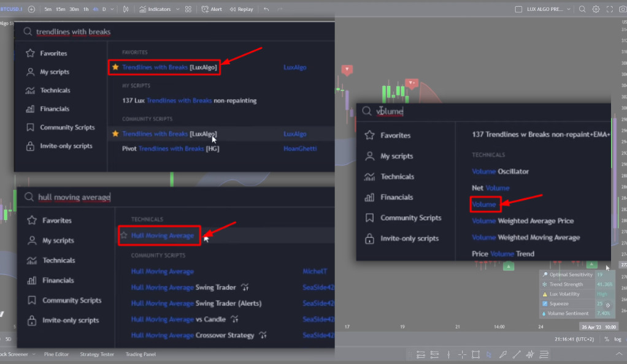Open the Trading Panel tab

pyautogui.click(x=140, y=354)
